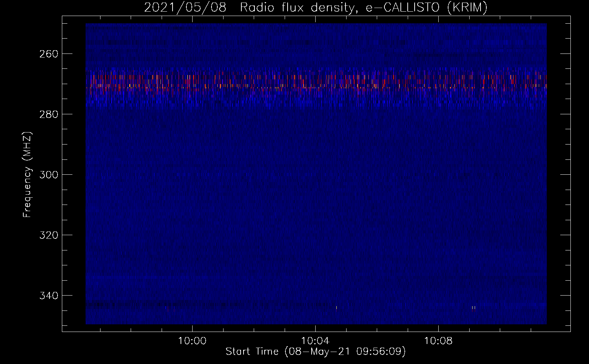
Task: Click the 300 frequency tick label
Action: tap(48, 175)
